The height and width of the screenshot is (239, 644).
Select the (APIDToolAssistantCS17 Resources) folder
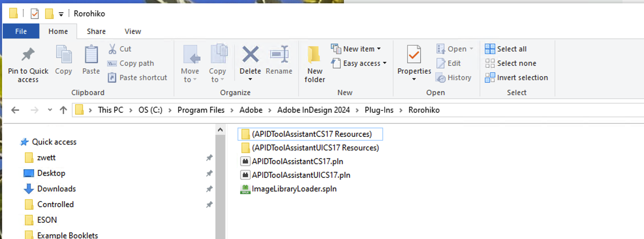click(310, 134)
